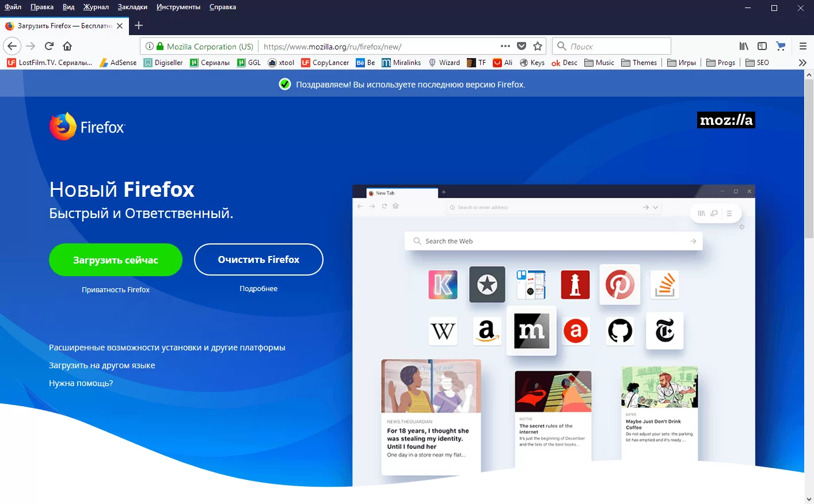The width and height of the screenshot is (814, 504).
Task: Open the Нужна помощь? link
Action: 81,383
